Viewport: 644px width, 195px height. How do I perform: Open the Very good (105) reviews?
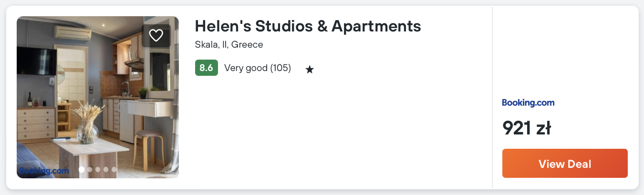[x=258, y=68]
